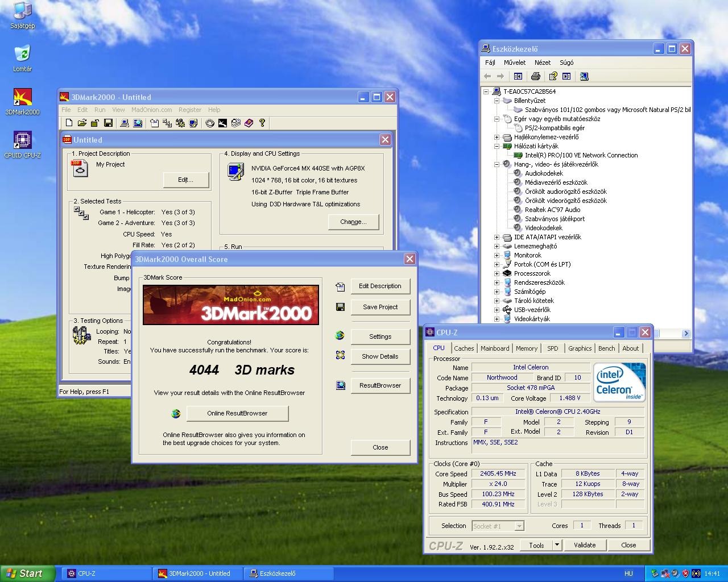Click the Save Project button
The width and height of the screenshot is (728, 582).
pos(380,307)
